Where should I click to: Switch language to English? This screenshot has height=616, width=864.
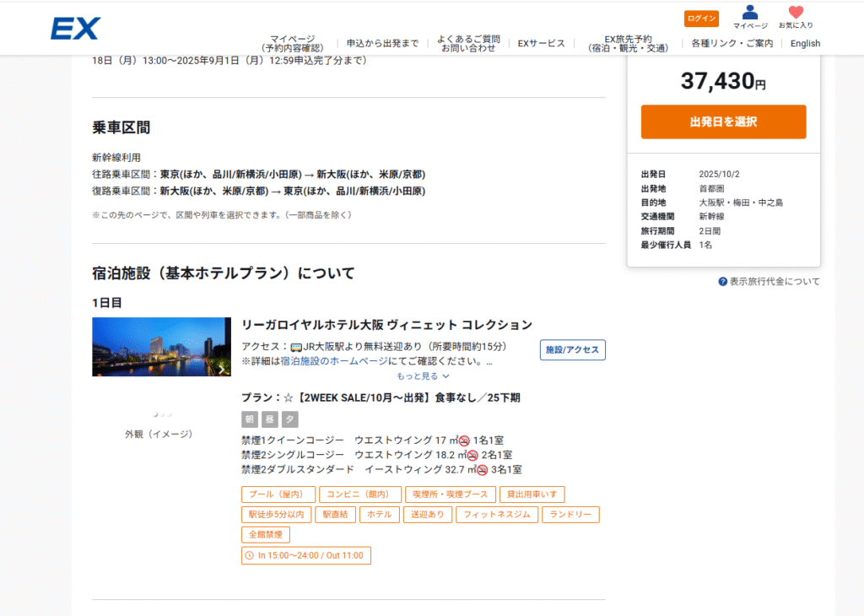click(805, 43)
